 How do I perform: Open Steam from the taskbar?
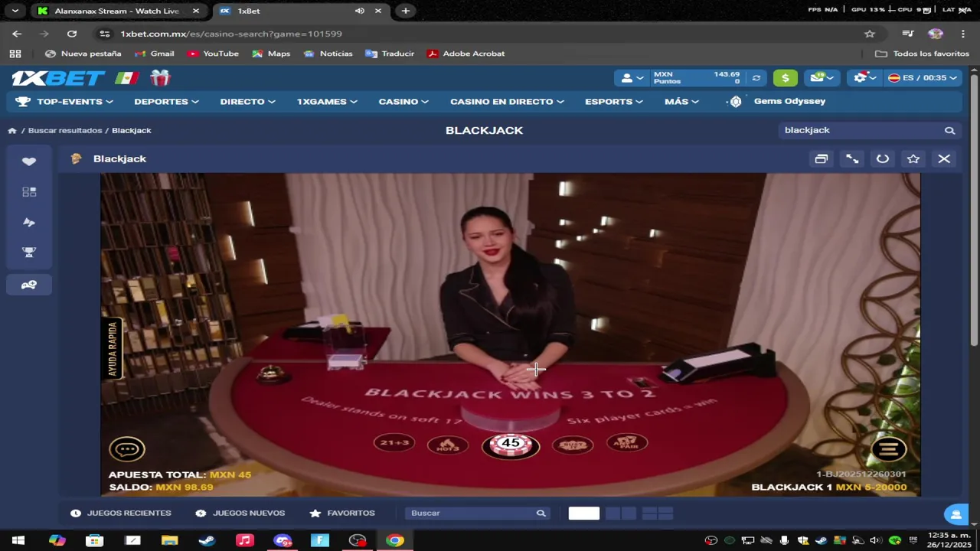(207, 540)
